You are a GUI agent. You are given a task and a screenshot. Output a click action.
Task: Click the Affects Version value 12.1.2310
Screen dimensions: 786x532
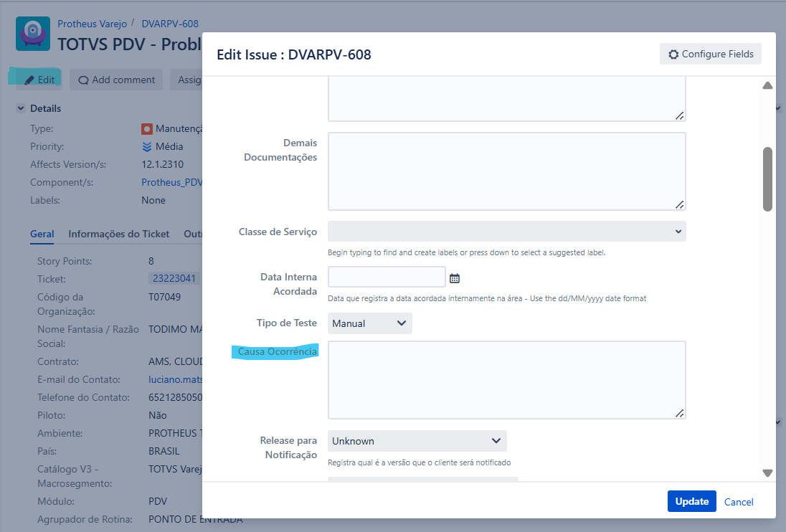162,164
